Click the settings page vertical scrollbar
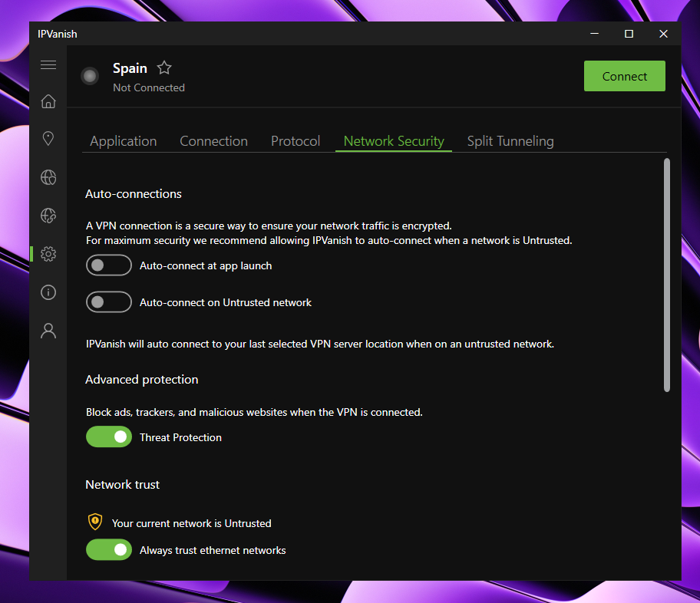The image size is (700, 603). [667, 275]
